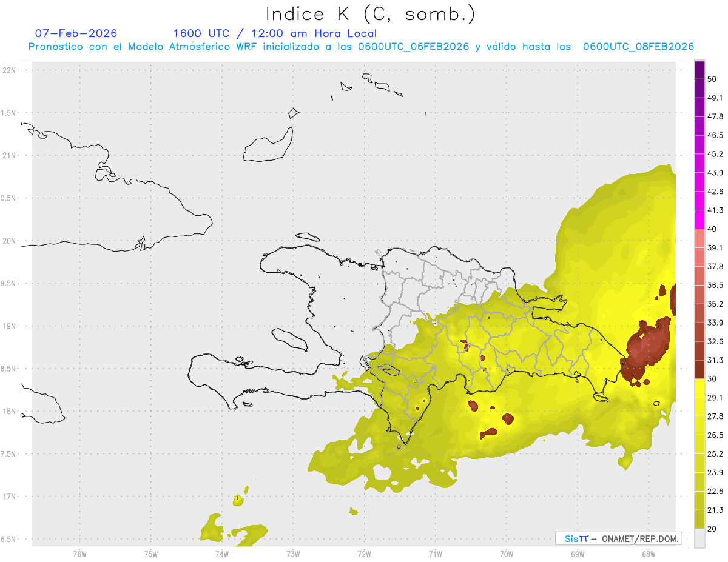Click the '22N' latitude label
728x562 pixels.
click(9, 70)
